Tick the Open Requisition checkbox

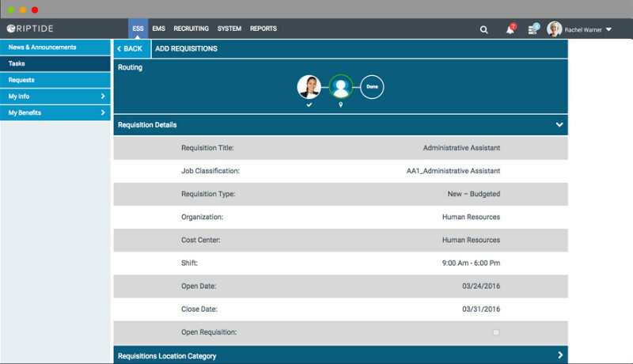point(496,332)
